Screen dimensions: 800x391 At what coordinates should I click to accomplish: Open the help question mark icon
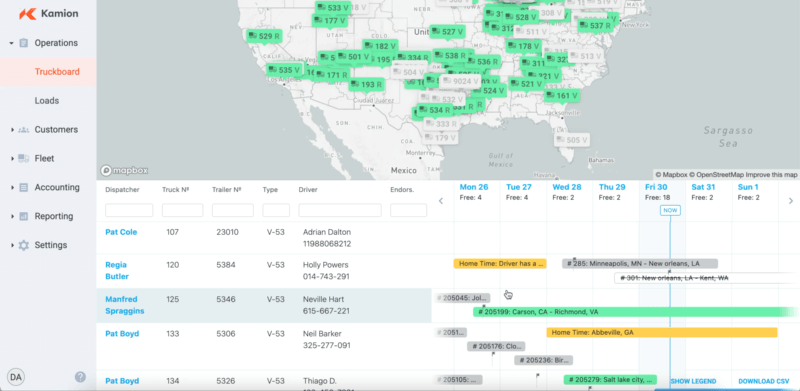(x=80, y=377)
